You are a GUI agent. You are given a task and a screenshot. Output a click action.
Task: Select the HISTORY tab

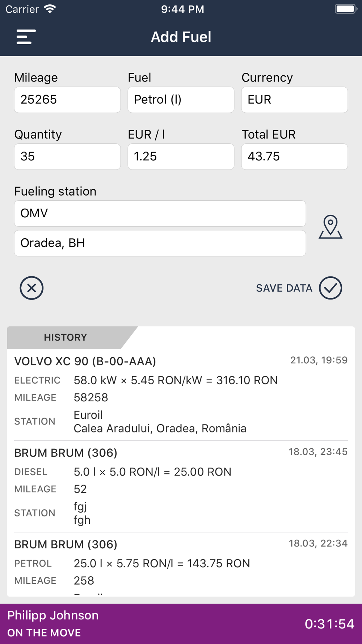click(66, 338)
